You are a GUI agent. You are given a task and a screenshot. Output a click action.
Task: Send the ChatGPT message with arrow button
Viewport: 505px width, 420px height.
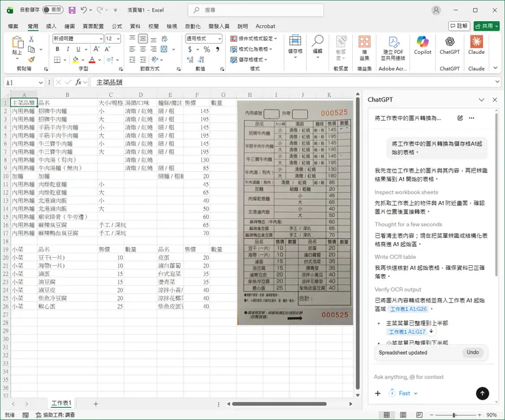pos(482,393)
